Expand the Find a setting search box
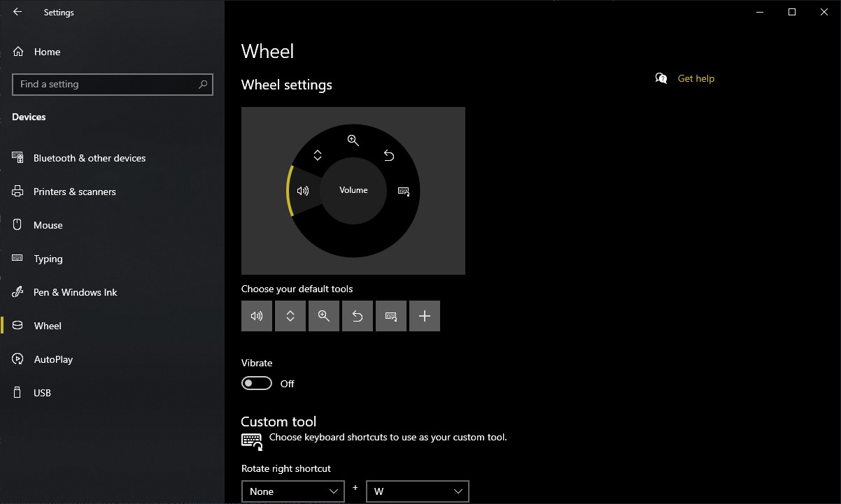 click(112, 84)
